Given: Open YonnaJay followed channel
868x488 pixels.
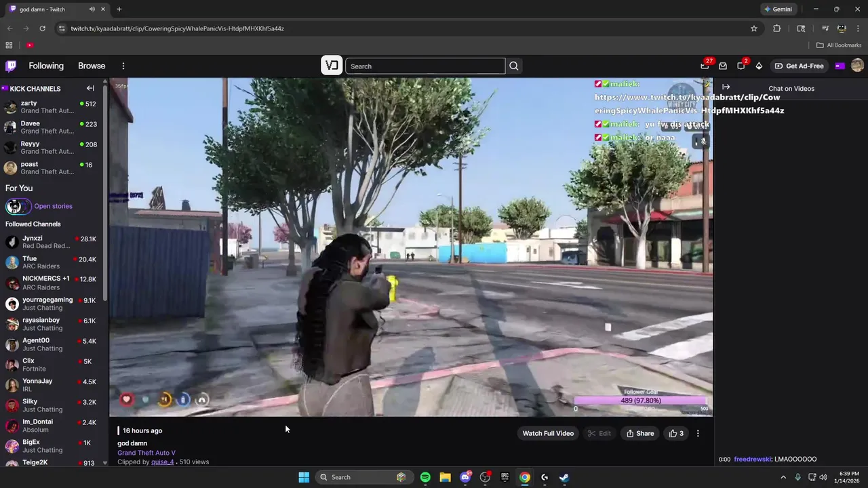Looking at the screenshot, I should 51,385.
